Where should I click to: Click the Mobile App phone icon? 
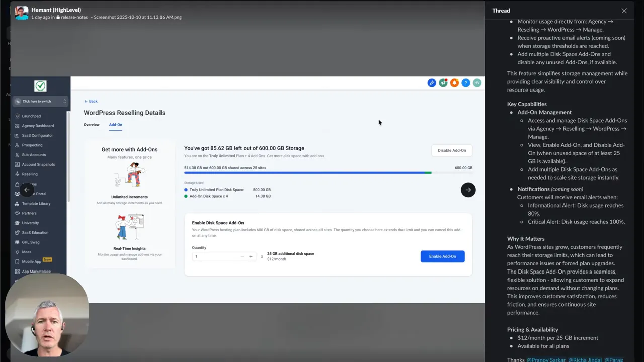[x=18, y=261]
